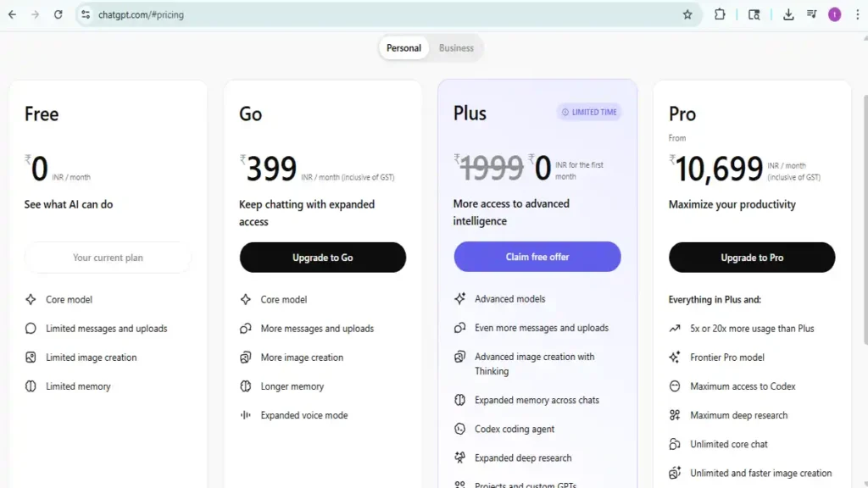Reload the page using refresh icon
868x488 pixels.
tap(57, 14)
